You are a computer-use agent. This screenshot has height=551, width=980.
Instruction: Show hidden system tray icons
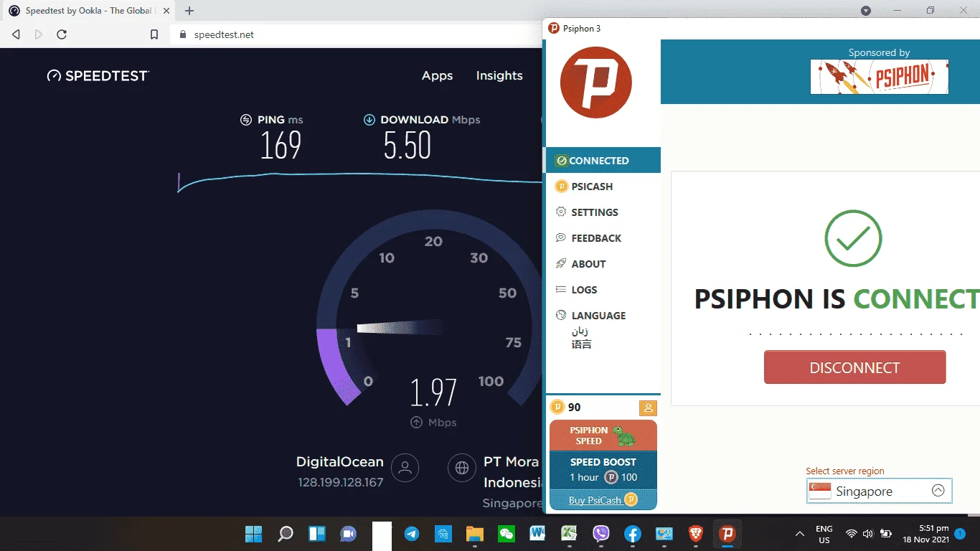(x=800, y=534)
